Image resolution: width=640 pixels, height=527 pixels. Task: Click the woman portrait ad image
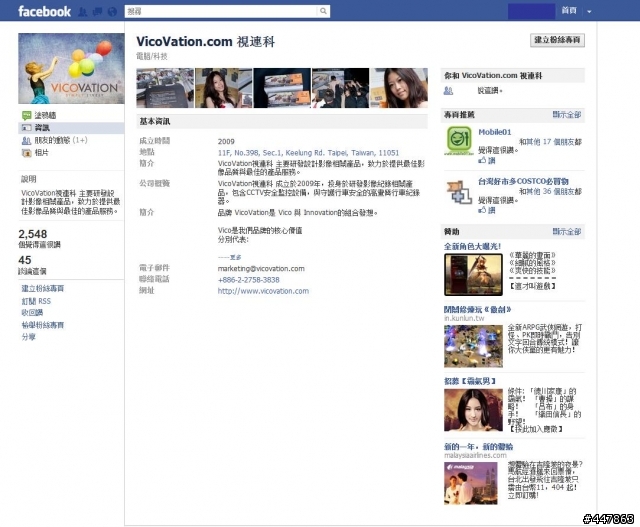click(473, 410)
